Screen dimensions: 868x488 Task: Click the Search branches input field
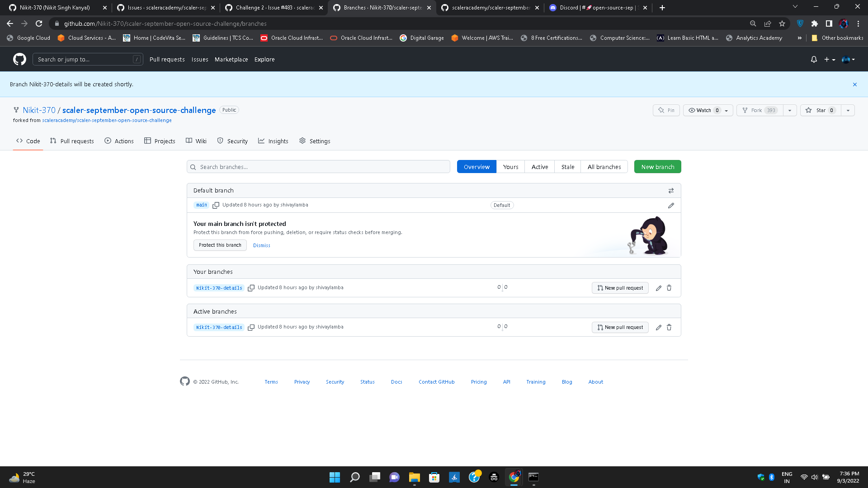point(318,167)
